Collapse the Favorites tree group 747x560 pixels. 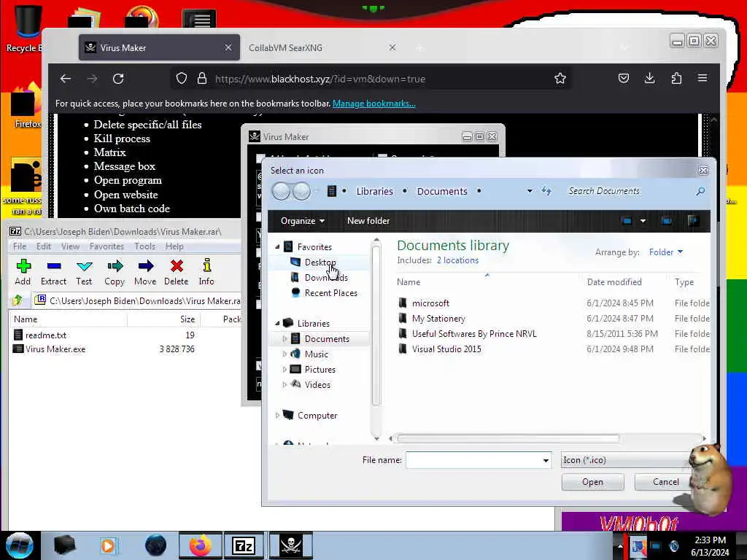click(277, 246)
